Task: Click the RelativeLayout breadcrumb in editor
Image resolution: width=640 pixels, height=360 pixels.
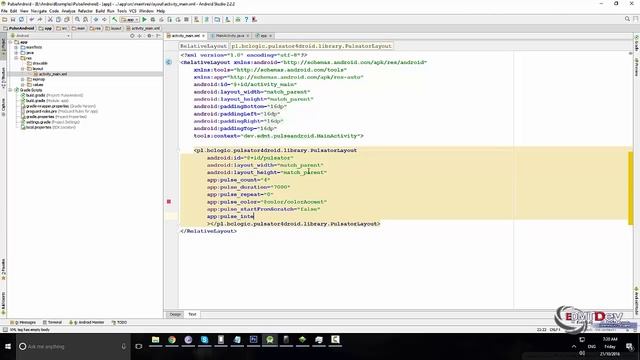Action: [203, 46]
